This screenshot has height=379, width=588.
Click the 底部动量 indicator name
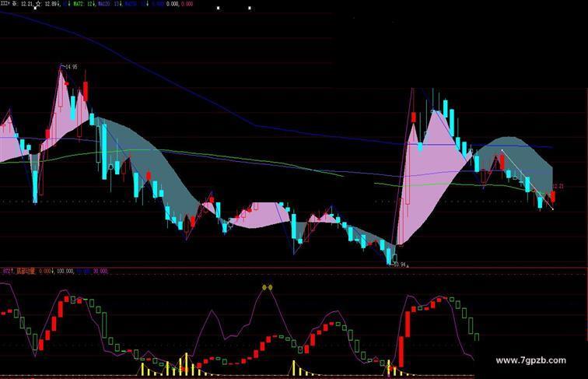click(25, 271)
